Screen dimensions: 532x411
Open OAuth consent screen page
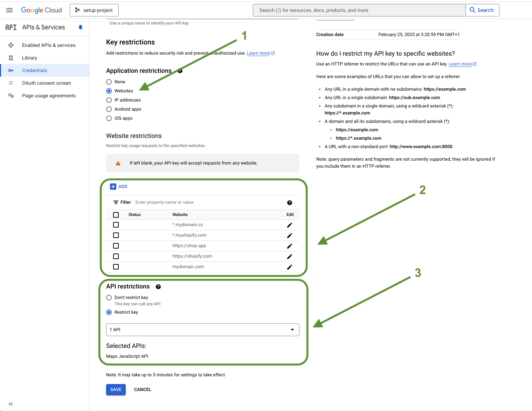click(x=47, y=83)
